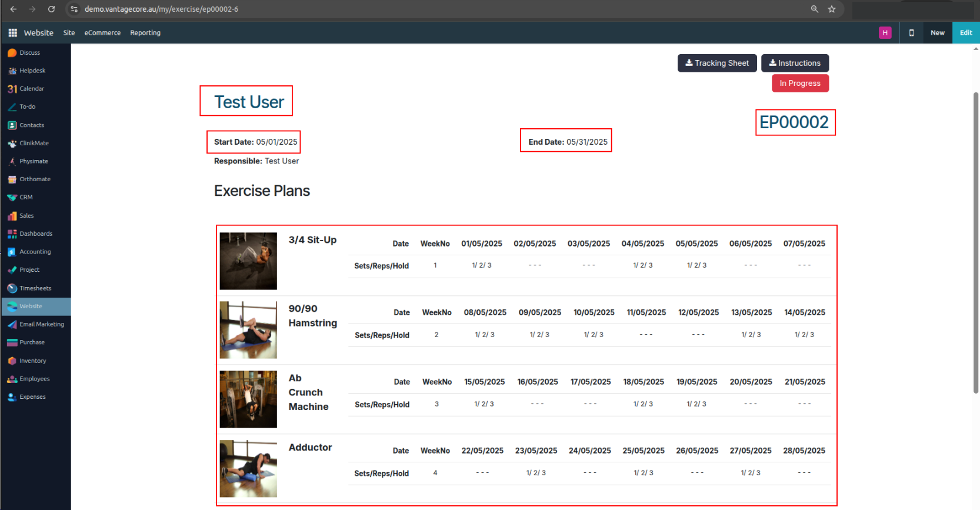The height and width of the screenshot is (510, 980).
Task: Open the Timesheets app icon
Action: click(x=12, y=288)
